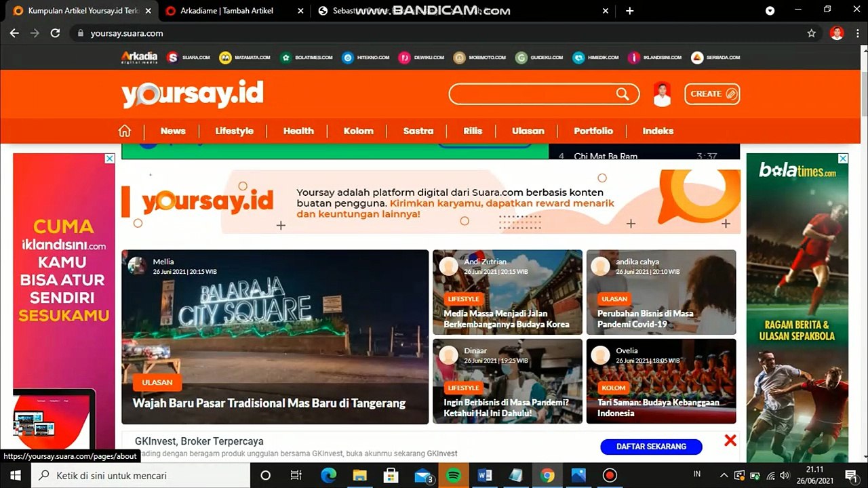Screen dimensions: 868x488
Task: Show hidden system tray icons
Action: coord(724,475)
